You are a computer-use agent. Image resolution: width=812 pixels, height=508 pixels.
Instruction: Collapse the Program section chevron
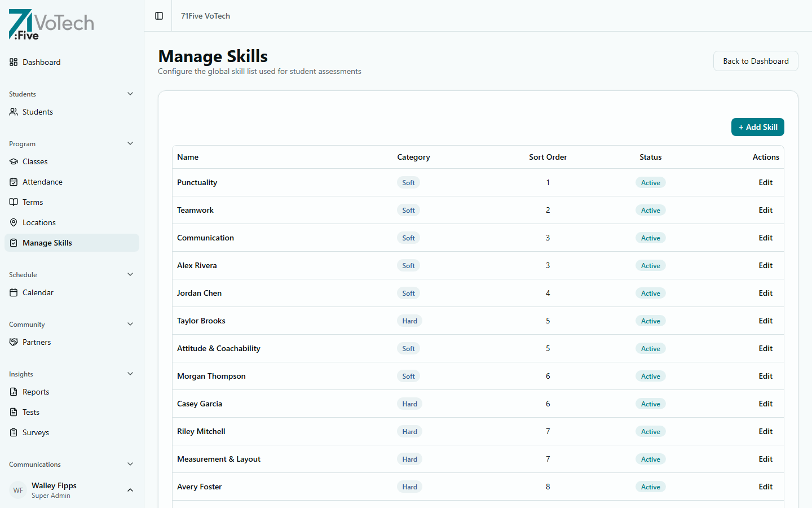pos(130,143)
